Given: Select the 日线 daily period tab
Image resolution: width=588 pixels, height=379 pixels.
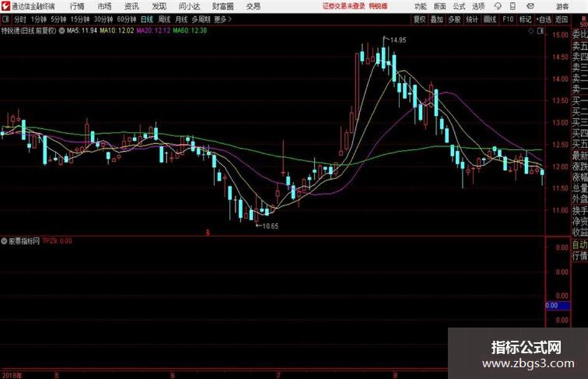Looking at the screenshot, I should coord(147,19).
